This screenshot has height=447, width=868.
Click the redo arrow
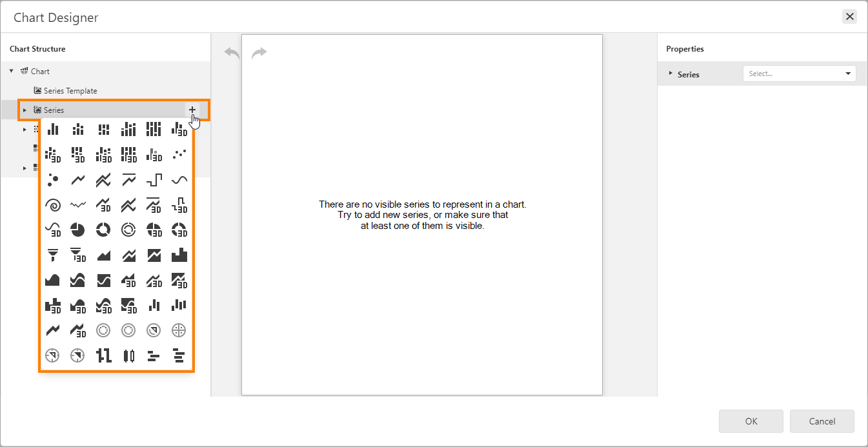[x=259, y=53]
